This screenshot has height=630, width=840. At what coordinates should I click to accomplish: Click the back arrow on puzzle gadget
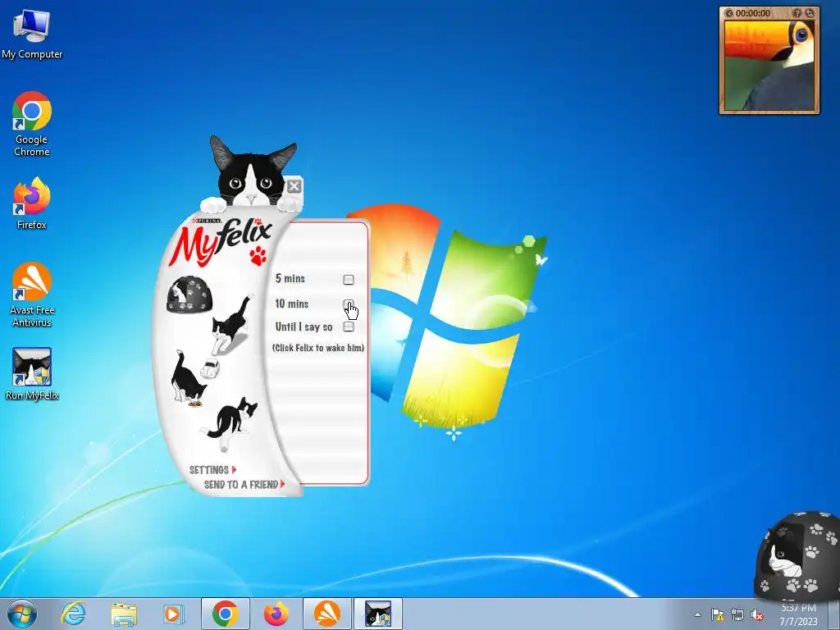pos(728,13)
